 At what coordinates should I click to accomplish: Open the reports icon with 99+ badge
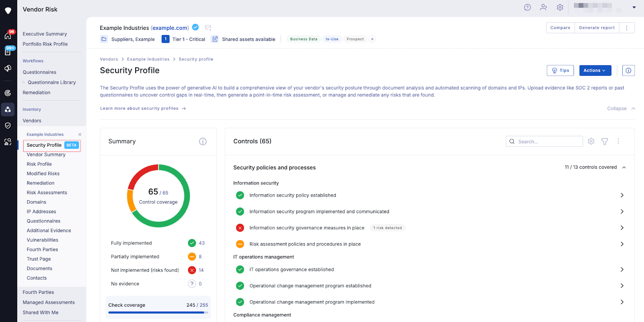click(x=8, y=52)
